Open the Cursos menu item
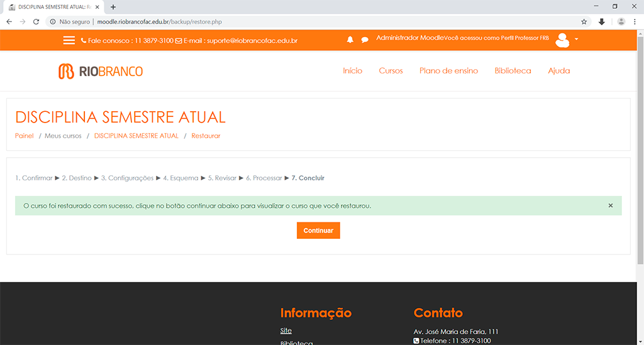This screenshot has height=345, width=644. [391, 70]
